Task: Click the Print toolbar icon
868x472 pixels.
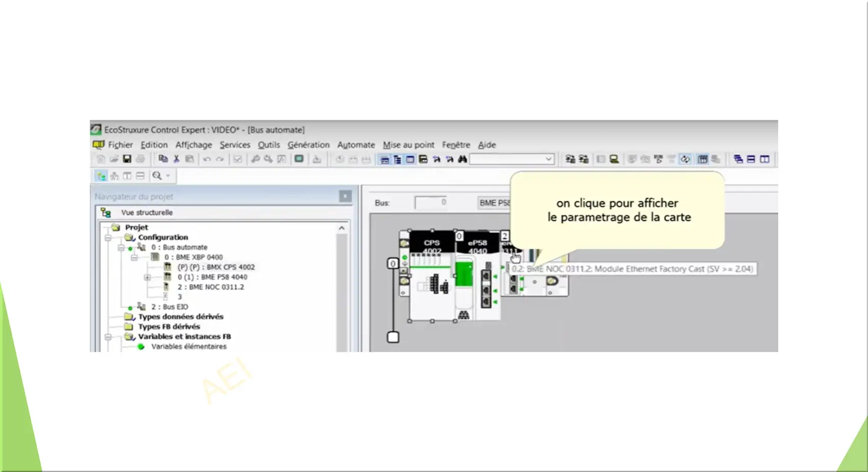Action: point(140,159)
